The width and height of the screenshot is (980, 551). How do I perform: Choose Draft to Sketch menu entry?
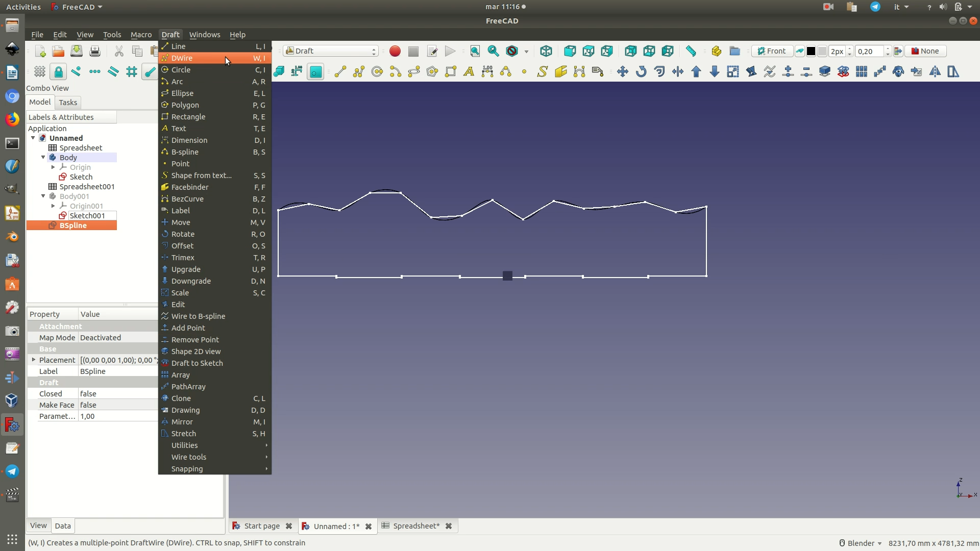pyautogui.click(x=215, y=363)
